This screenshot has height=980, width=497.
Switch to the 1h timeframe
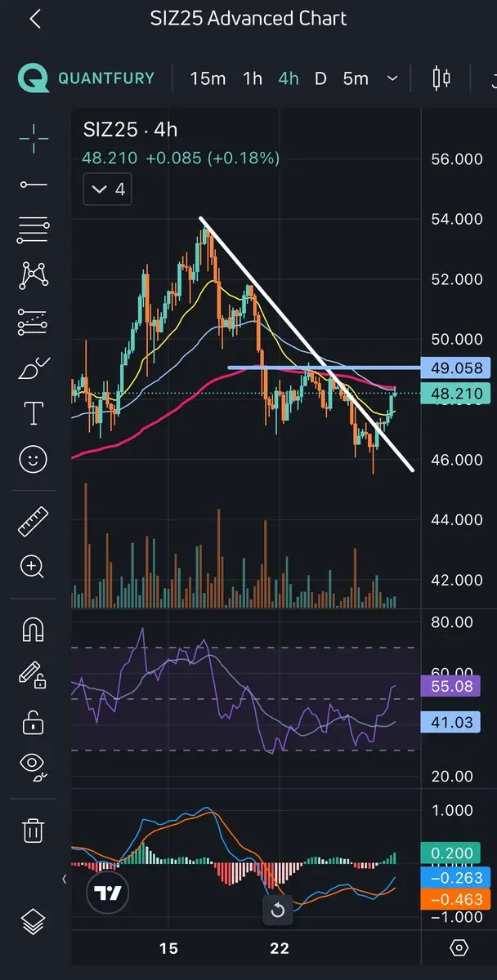[253, 78]
